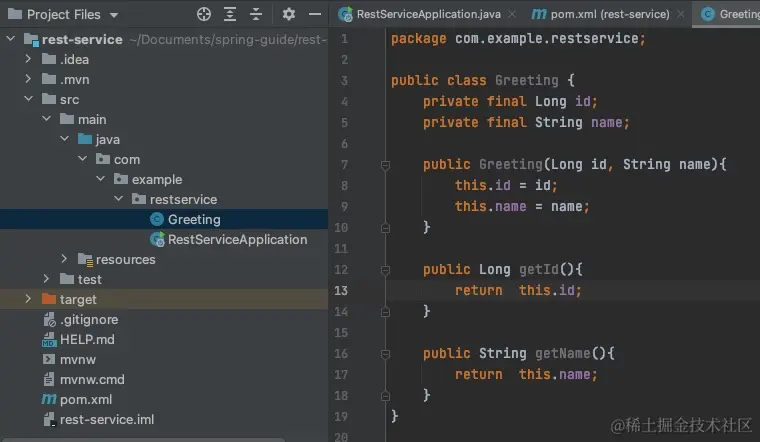Click the locate/select opened file crosshair icon

(204, 14)
